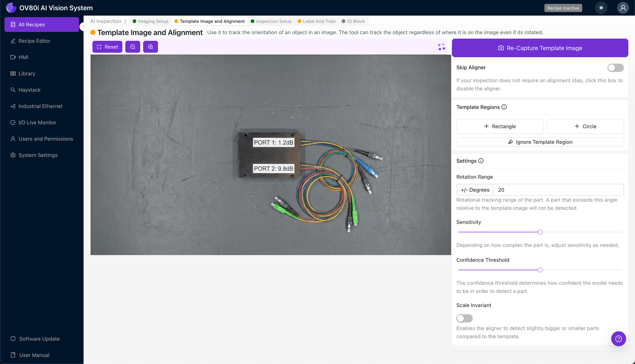Open the Label And Train tab
The image size is (635, 364).
pos(317,21)
